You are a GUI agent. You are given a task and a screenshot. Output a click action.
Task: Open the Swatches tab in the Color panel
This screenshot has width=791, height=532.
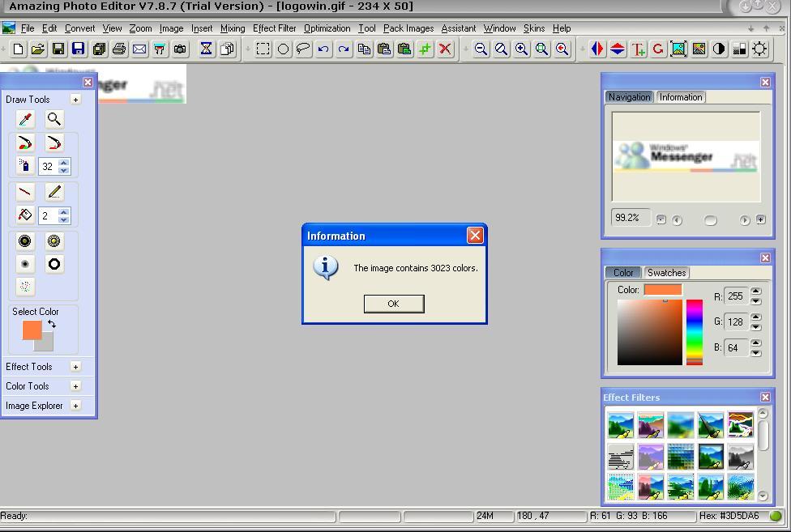tap(666, 273)
